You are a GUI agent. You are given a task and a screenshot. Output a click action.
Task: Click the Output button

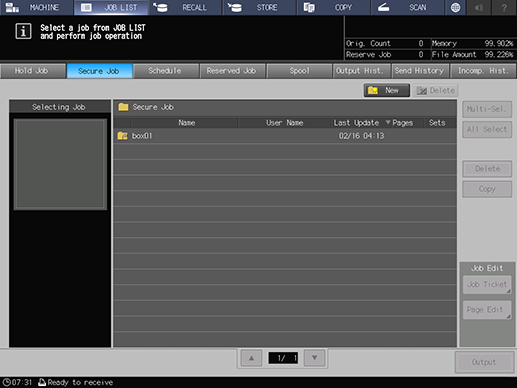tap(484, 362)
